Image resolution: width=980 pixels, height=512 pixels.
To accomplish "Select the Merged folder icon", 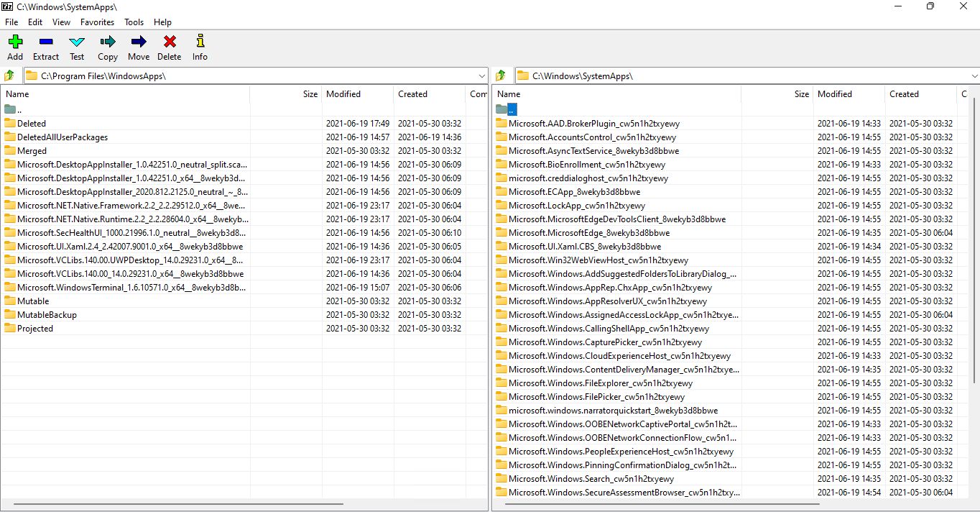I will 10,150.
